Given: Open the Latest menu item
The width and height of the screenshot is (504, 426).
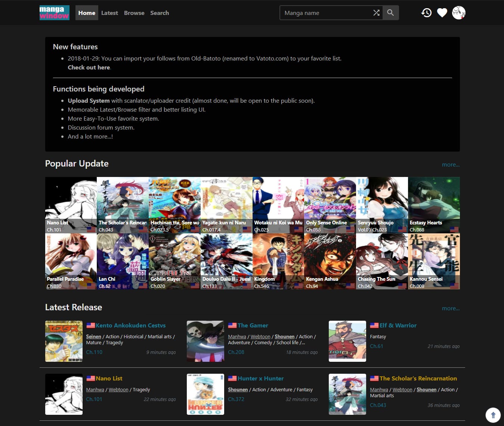Looking at the screenshot, I should (109, 13).
